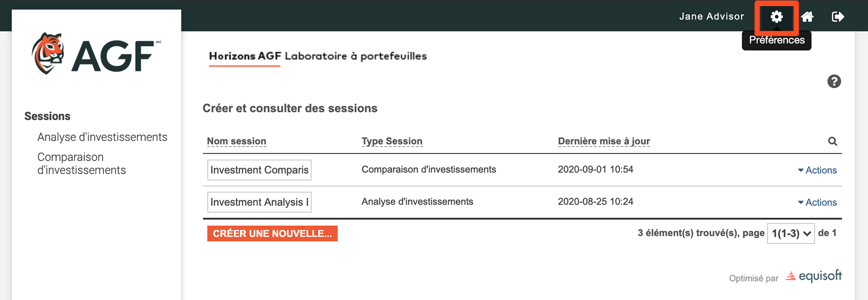
Task: Select Comparaison d'investissements in sidebar
Action: coord(82,164)
